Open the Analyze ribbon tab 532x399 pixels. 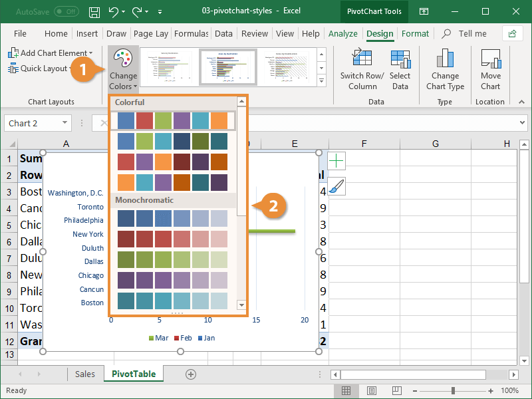[342, 34]
